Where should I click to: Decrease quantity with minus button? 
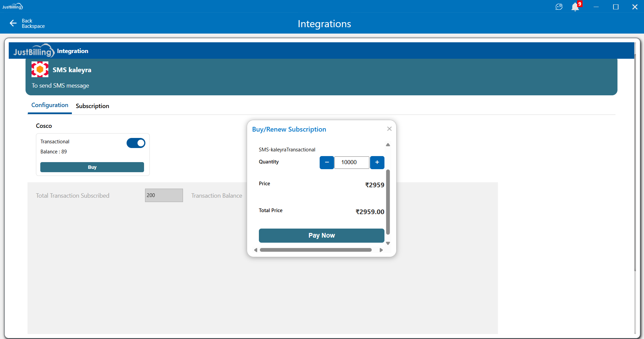point(327,162)
